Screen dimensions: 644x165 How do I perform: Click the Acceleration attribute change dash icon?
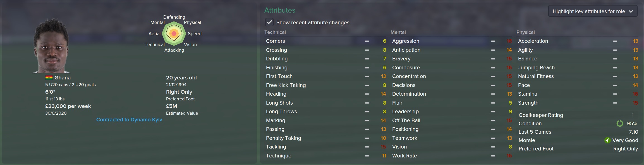(x=615, y=41)
